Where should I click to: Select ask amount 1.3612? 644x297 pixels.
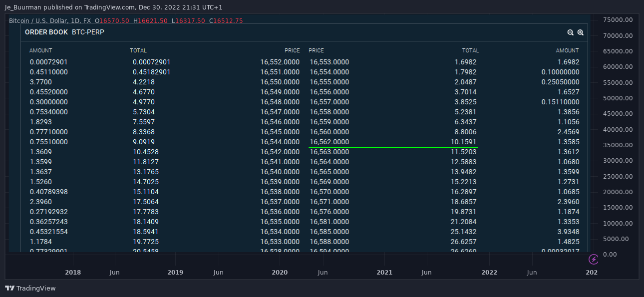pyautogui.click(x=569, y=152)
